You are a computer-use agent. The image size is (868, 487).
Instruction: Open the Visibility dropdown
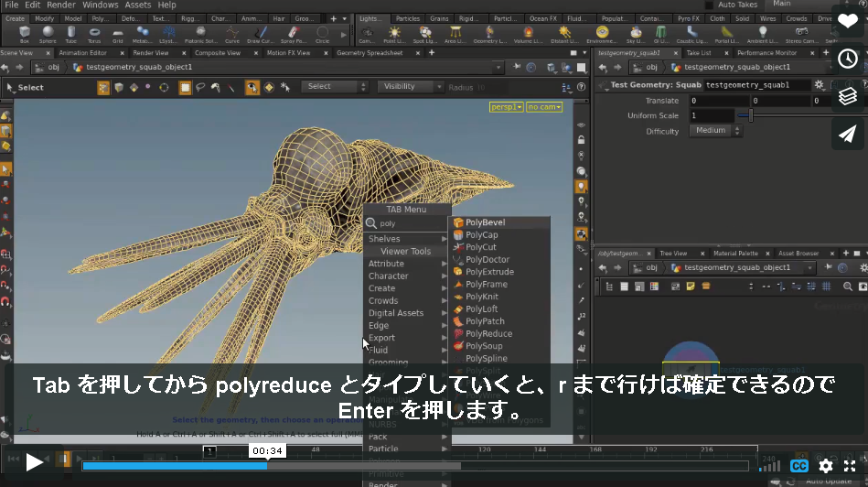coord(410,86)
